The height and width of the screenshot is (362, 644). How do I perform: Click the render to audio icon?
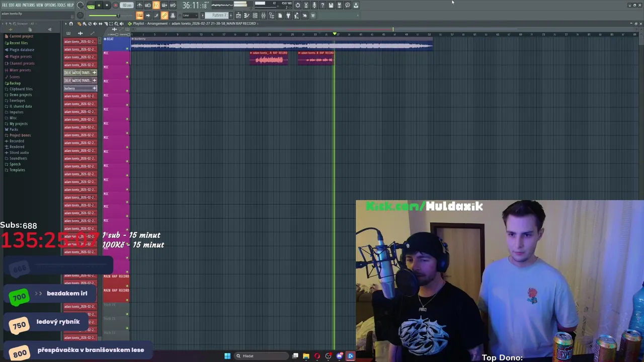[339, 6]
